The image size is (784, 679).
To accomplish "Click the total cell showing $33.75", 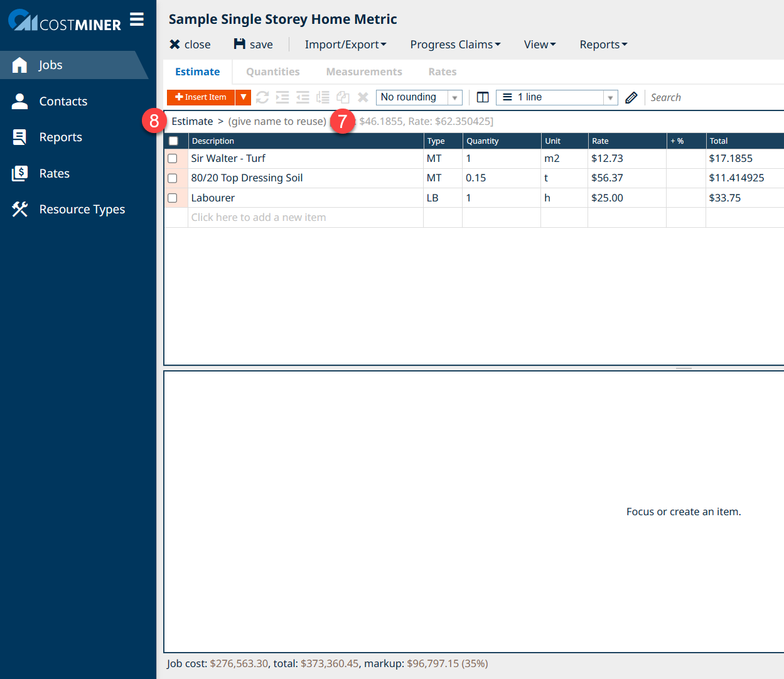I will coord(745,198).
